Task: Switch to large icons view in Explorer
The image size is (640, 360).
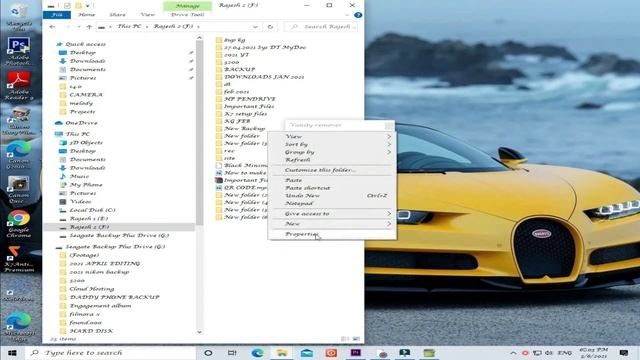Action: click(356, 339)
